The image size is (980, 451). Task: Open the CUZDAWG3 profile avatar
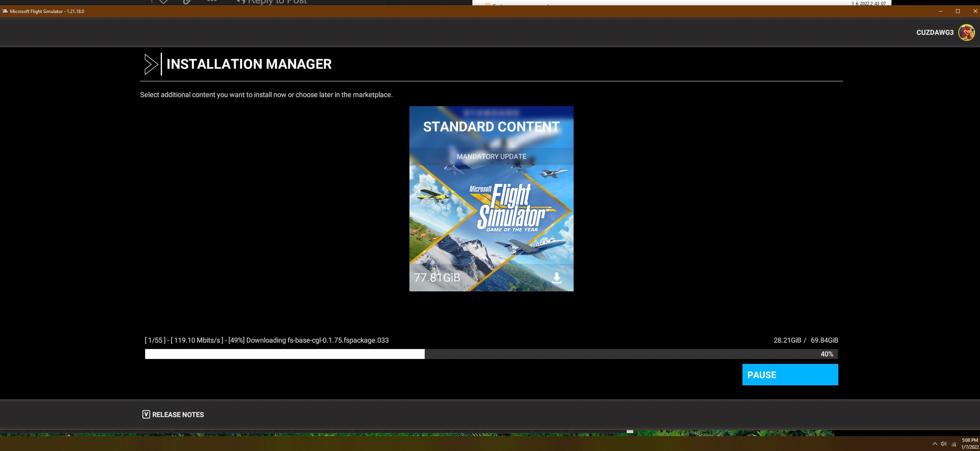point(967,32)
